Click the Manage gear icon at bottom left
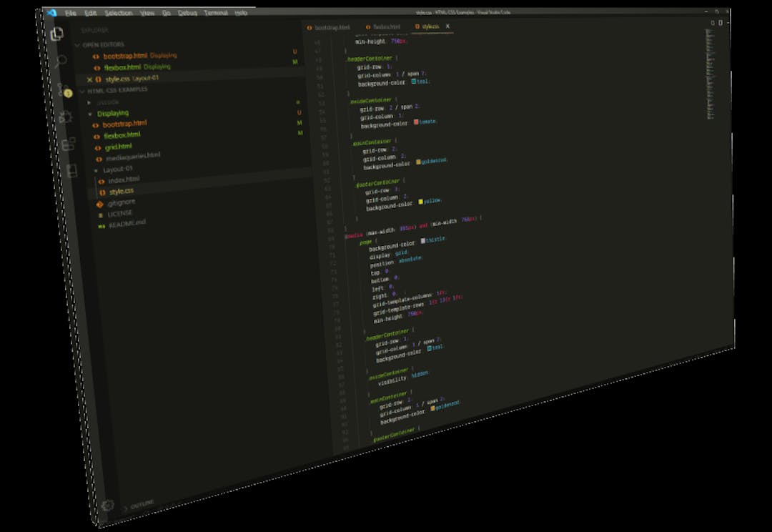The height and width of the screenshot is (532, 772). (x=107, y=504)
